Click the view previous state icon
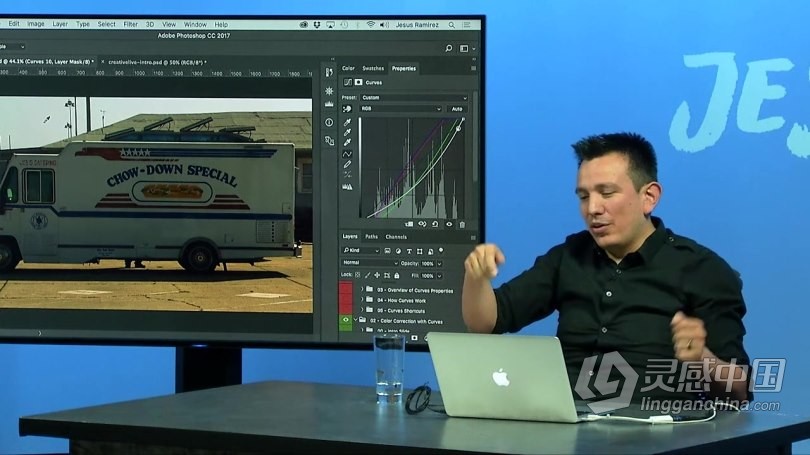The width and height of the screenshot is (810, 455). tap(422, 224)
